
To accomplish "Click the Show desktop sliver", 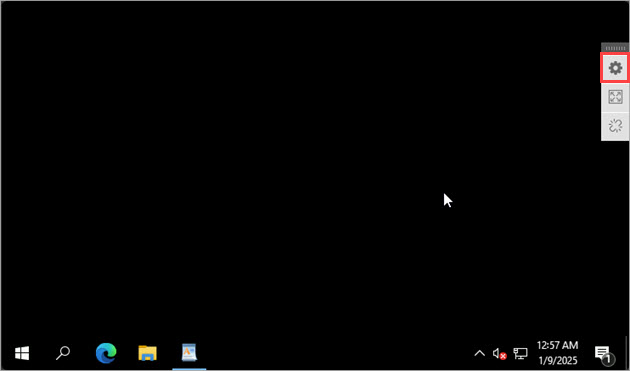I will [x=626, y=353].
